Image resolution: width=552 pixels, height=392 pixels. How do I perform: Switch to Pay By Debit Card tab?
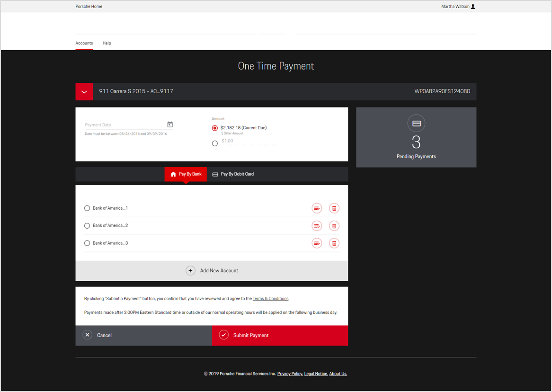(233, 174)
